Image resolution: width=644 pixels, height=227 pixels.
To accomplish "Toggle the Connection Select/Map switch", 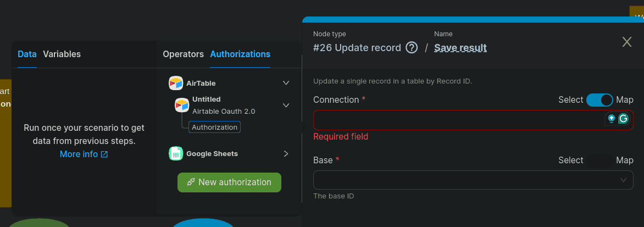I will 599,100.
